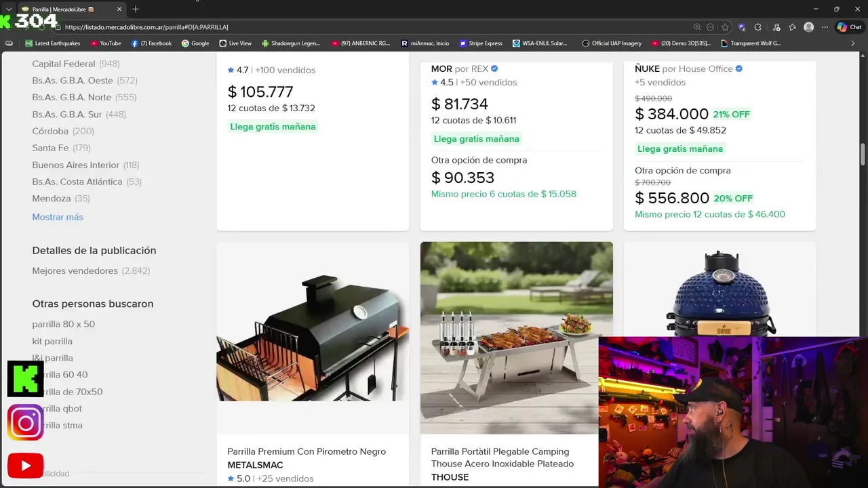Open MOR other purchase option $ 90.353
The image size is (868, 488).
[x=462, y=178]
